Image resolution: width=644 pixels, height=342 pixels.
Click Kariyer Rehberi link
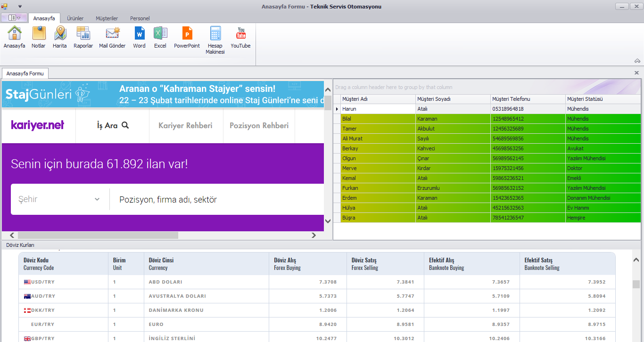(185, 126)
